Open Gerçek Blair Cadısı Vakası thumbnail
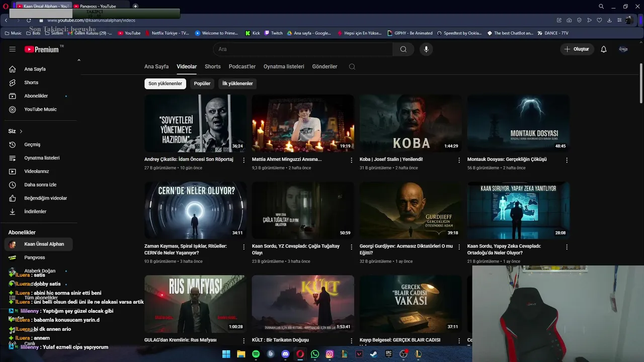Viewport: 644px width, 362px height. point(411,304)
